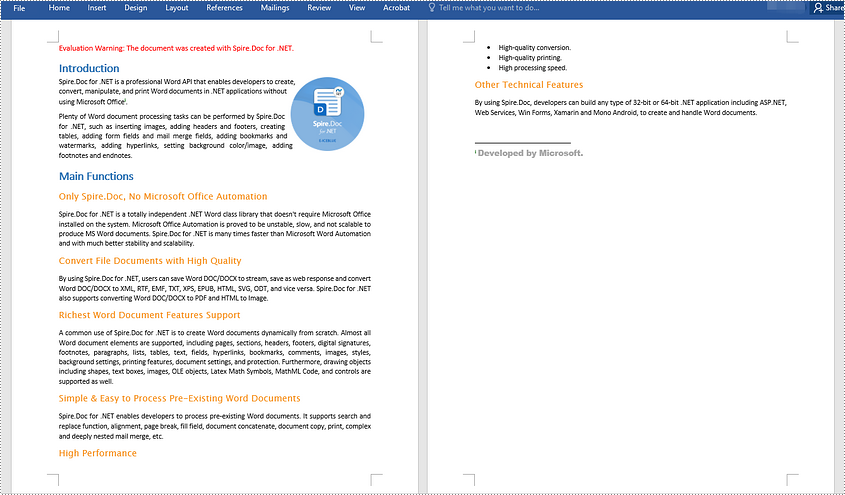The image size is (845, 495).
Task: Open the Layout ribbon tab
Action: 177,8
